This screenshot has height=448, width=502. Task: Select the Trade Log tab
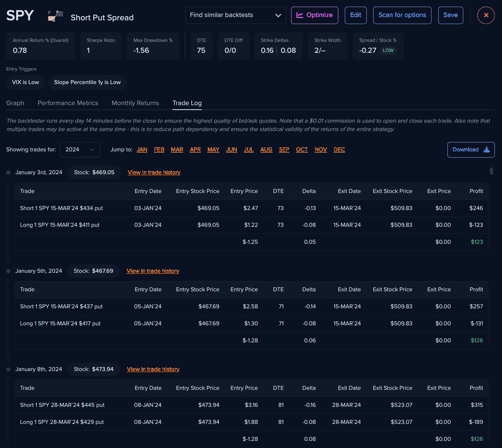tap(187, 103)
